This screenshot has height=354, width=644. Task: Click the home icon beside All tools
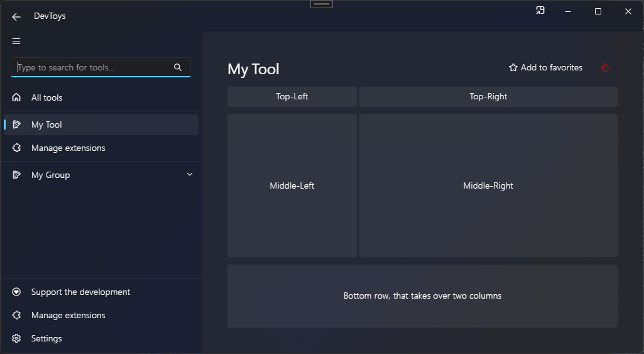pos(16,97)
